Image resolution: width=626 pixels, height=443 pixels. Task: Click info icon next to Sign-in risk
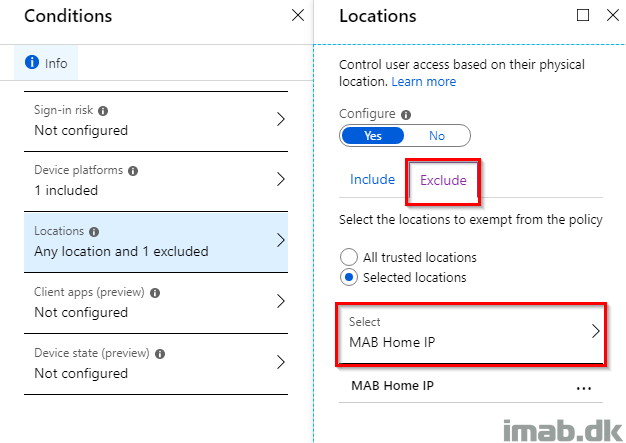tap(103, 111)
